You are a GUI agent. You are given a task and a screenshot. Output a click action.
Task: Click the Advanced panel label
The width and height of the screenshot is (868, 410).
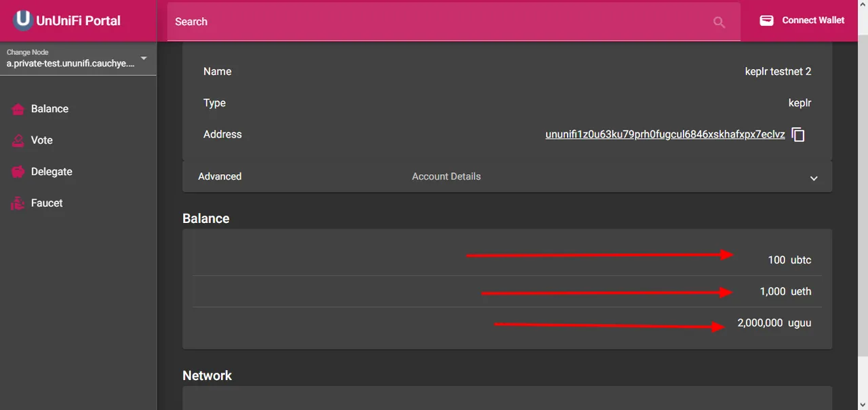(x=220, y=176)
